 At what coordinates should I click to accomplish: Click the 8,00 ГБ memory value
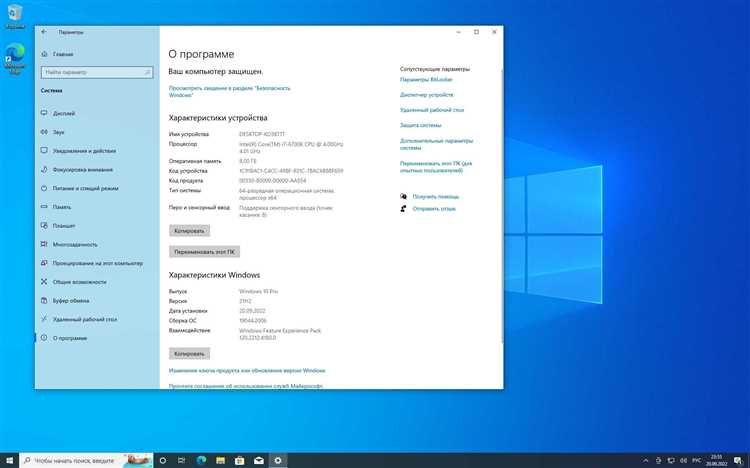coord(247,161)
